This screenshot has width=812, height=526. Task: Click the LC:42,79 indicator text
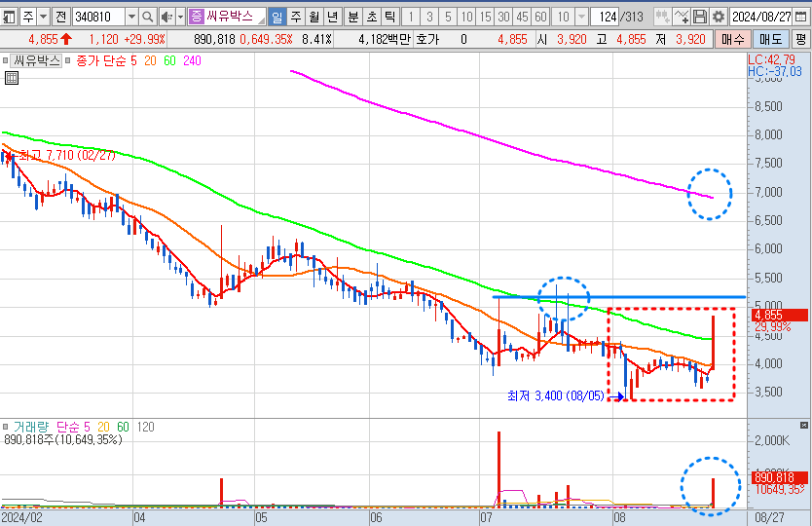click(771, 59)
